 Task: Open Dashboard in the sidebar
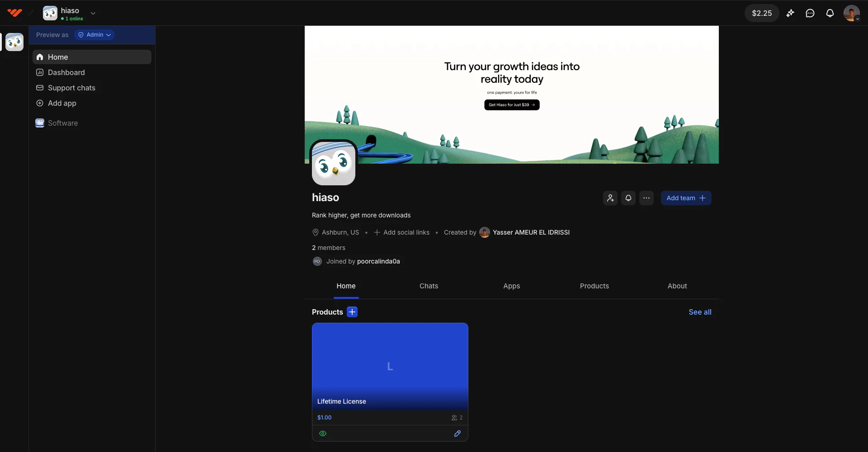tap(92, 72)
